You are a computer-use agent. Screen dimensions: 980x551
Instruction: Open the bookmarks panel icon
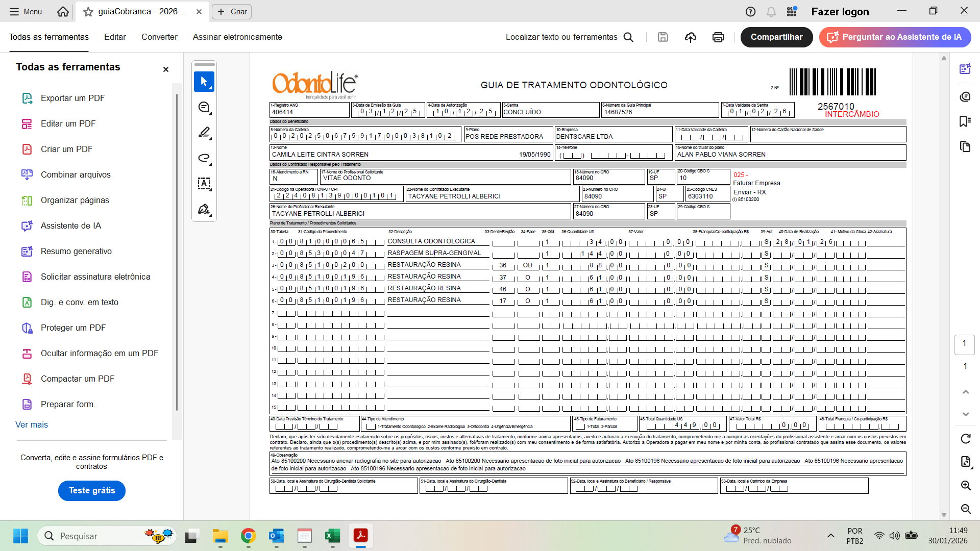pos(965,121)
